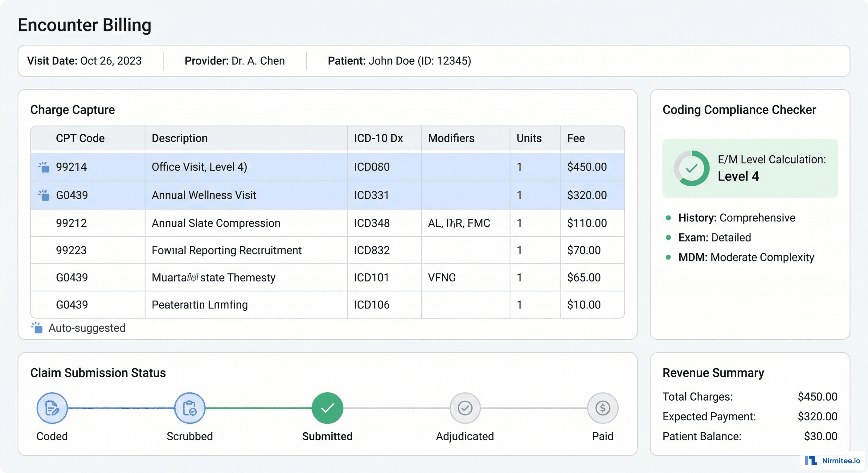Click the modifiers cell containing AL, IhR, FMC
Screen dimensions: 868x473
click(459, 223)
